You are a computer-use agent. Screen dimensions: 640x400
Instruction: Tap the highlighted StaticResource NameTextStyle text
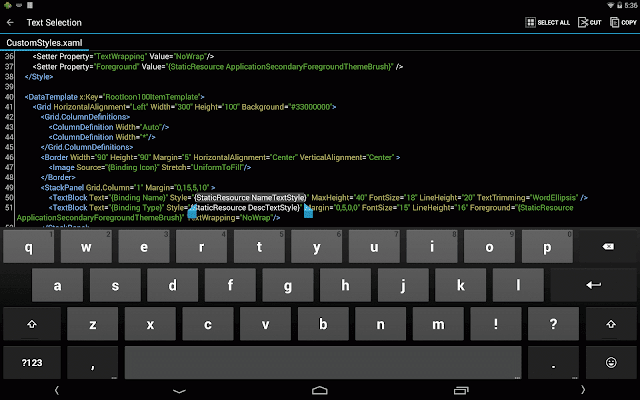click(x=250, y=198)
